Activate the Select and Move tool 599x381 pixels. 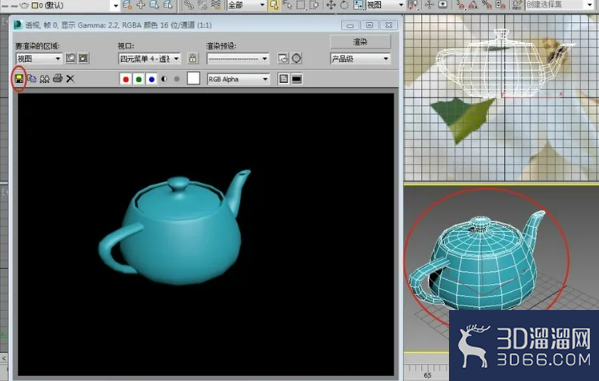tap(331, 5)
